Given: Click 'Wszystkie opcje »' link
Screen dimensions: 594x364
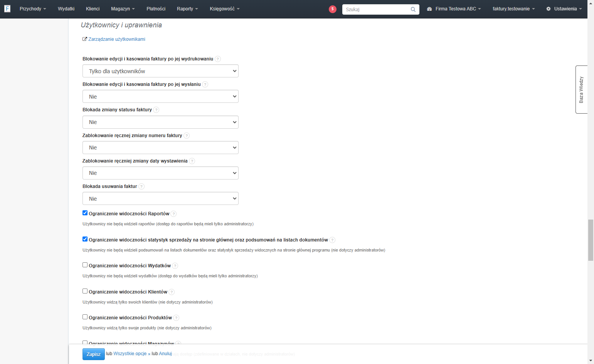Looking at the screenshot, I should click(132, 354).
